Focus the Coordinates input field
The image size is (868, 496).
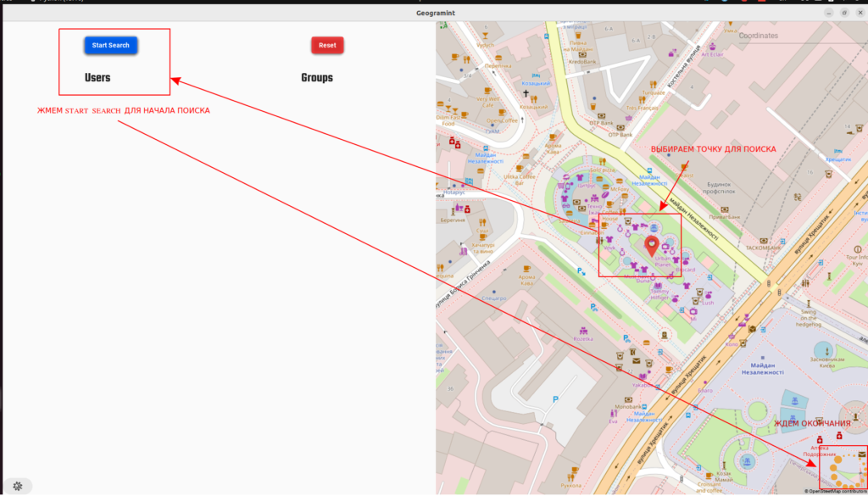[803, 36]
